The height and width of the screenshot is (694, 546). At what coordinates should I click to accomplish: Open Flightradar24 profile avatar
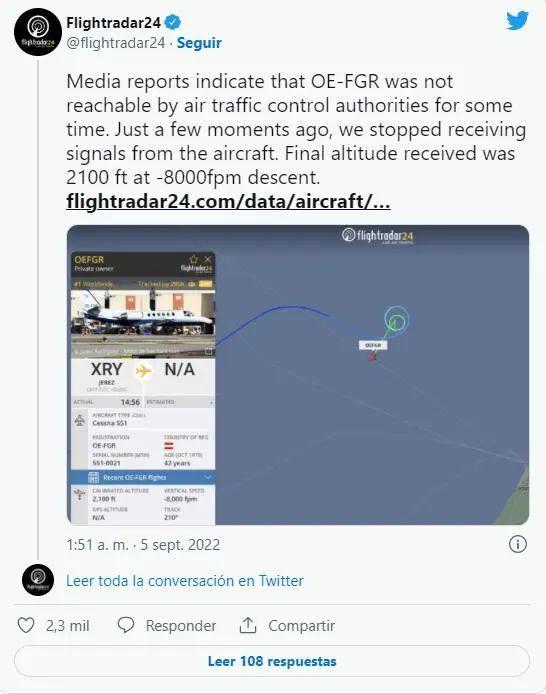click(38, 32)
